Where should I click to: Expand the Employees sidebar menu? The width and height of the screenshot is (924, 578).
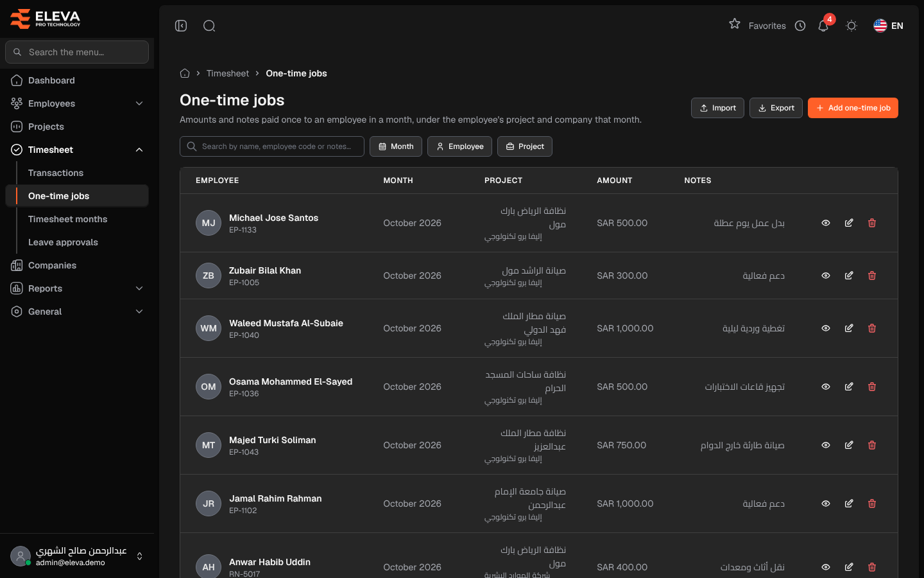pos(77,103)
